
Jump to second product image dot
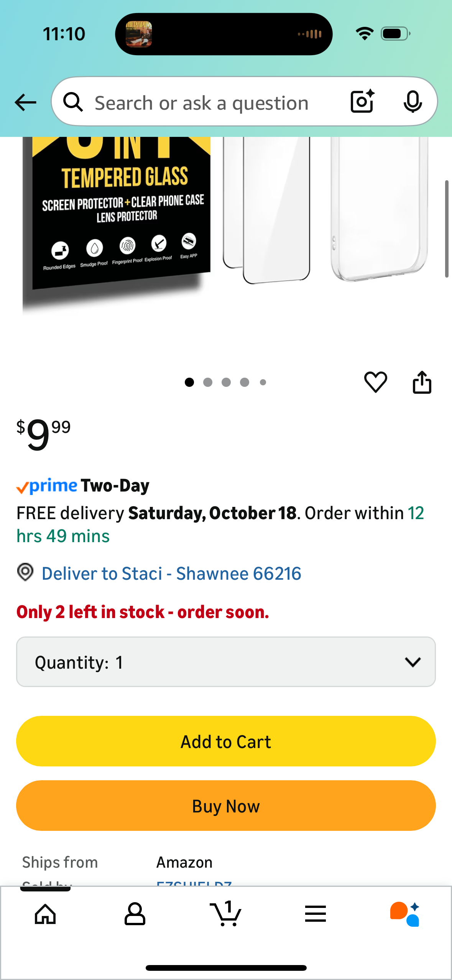[208, 382]
